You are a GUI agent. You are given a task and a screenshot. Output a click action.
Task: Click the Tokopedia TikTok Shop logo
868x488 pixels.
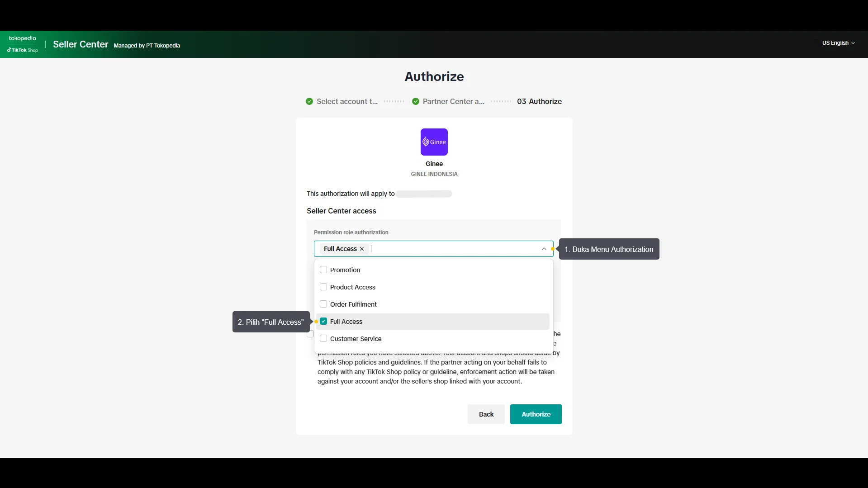[23, 44]
